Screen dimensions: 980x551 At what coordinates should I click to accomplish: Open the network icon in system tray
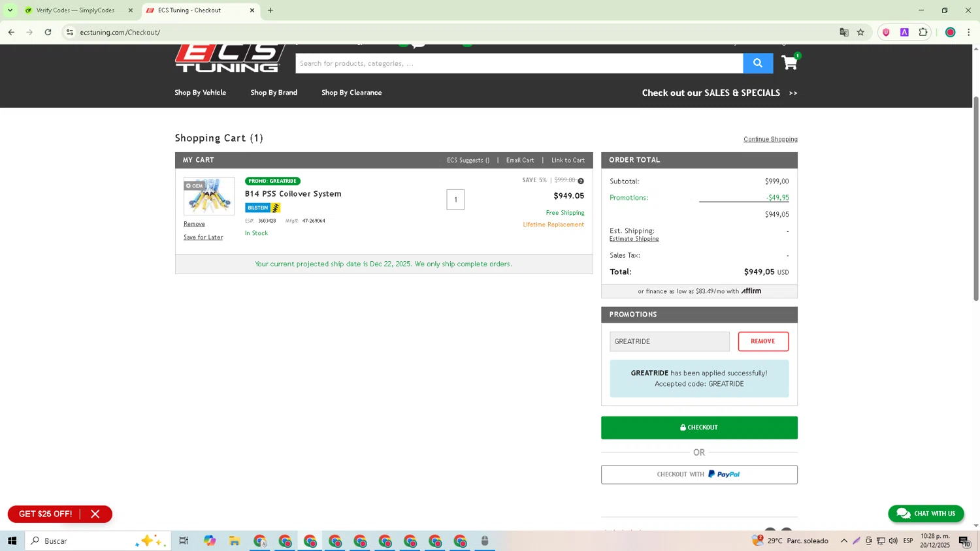tap(881, 541)
